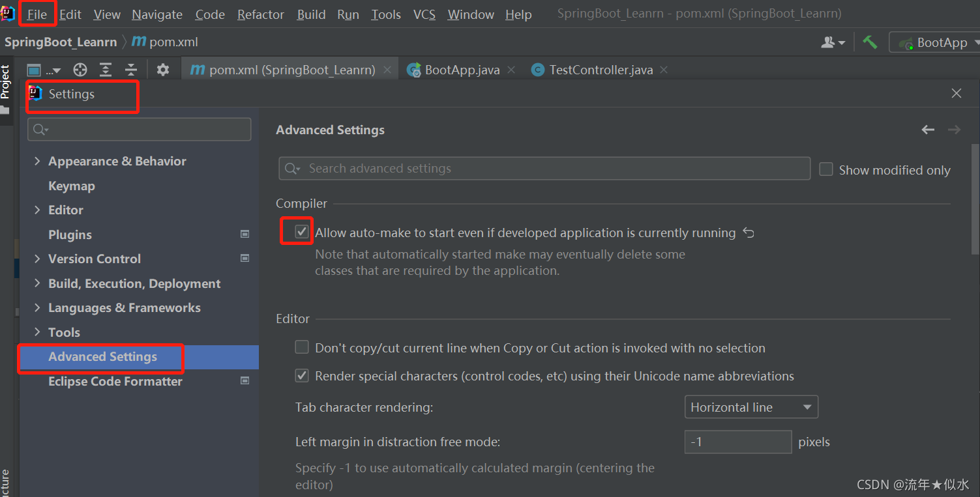Click the search icon in advanced settings field
Viewport: 980px width, 497px height.
coord(291,169)
